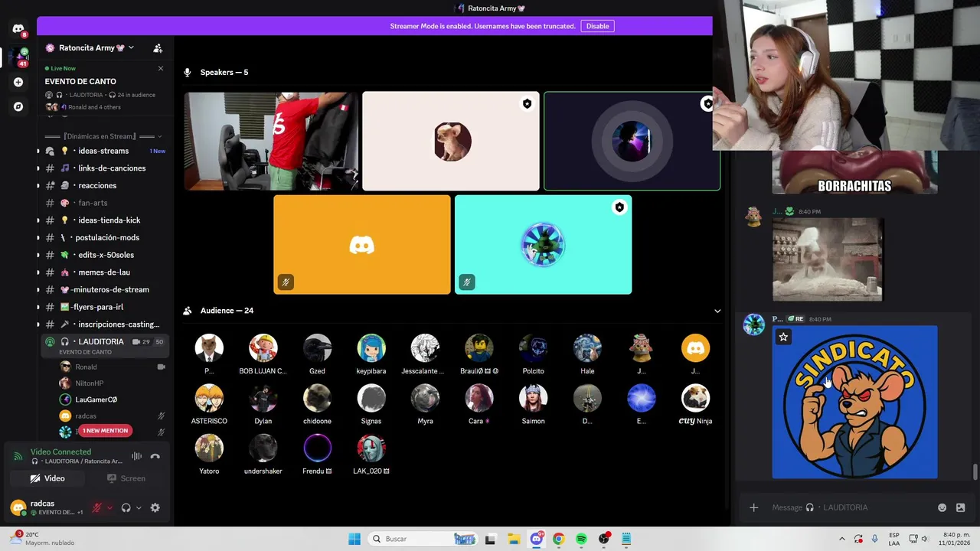Viewport: 980px width, 551px height.
Task: Click Gzed audience avatar
Action: (317, 348)
